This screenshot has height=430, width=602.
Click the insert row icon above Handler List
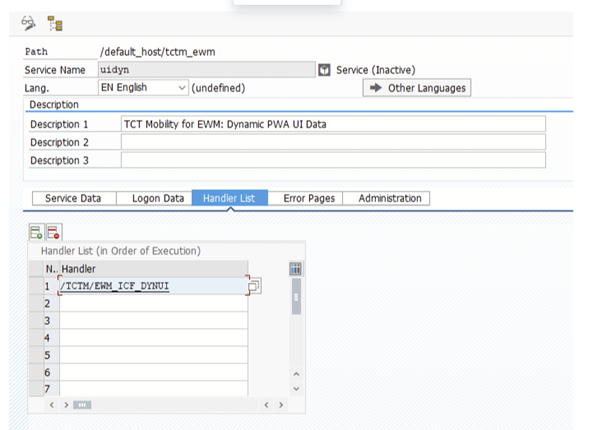coord(36,231)
